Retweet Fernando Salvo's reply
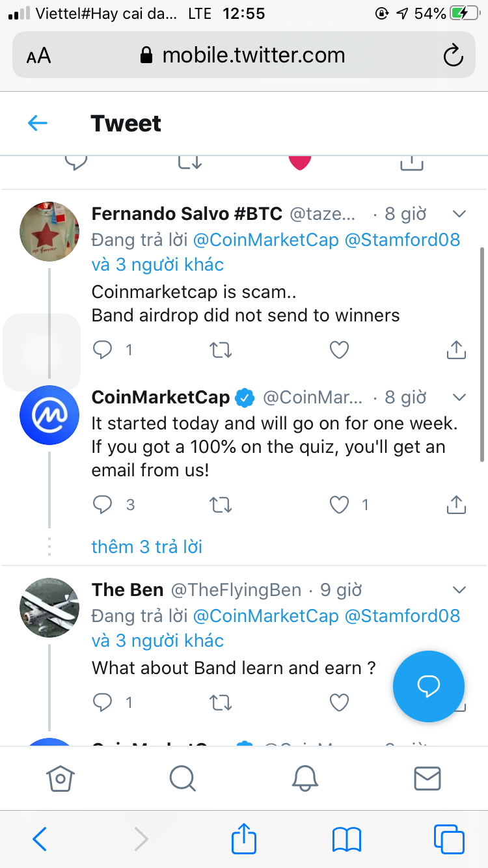The image size is (488, 868). 221,350
